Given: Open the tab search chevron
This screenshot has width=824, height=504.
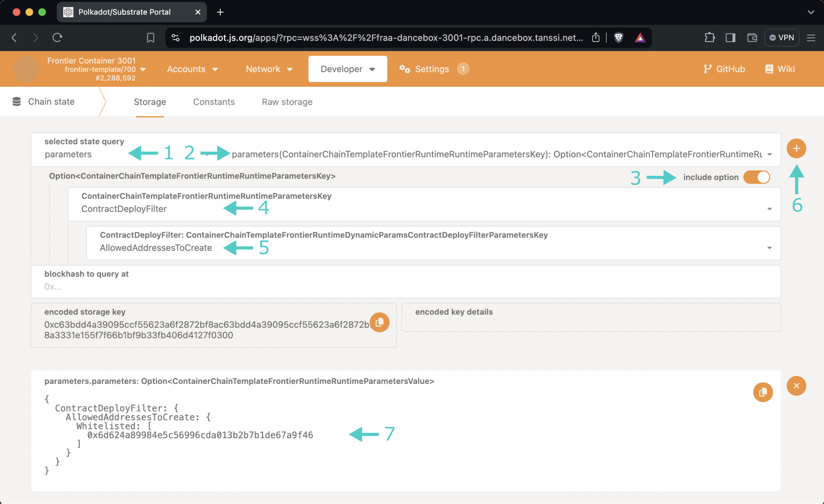Looking at the screenshot, I should tap(811, 12).
